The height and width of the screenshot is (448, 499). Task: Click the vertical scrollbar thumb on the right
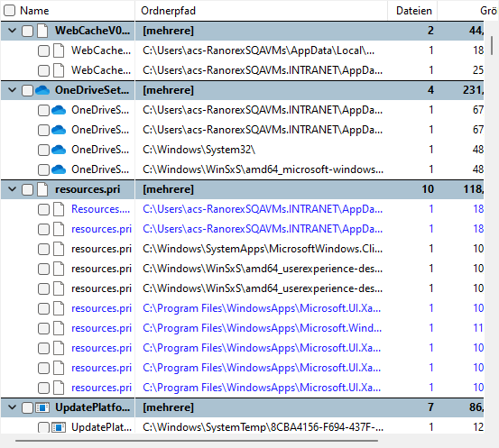(492, 45)
